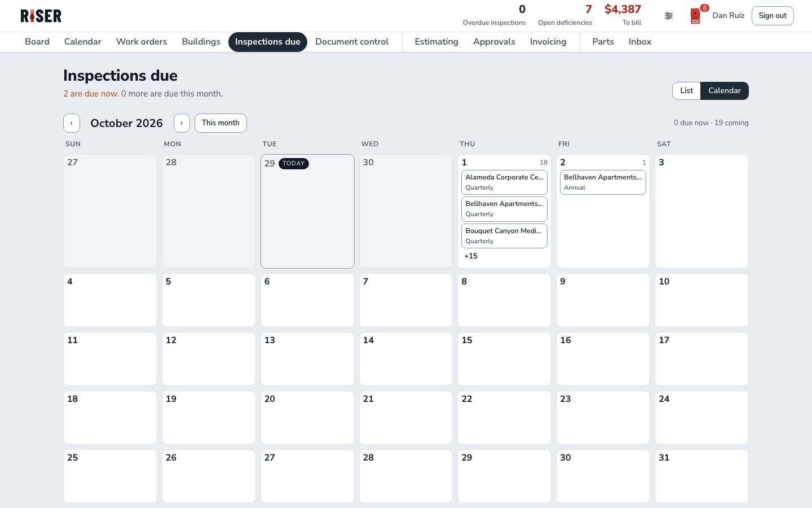Select the today cell, September 29
The width and height of the screenshot is (812, 508).
coord(307,212)
